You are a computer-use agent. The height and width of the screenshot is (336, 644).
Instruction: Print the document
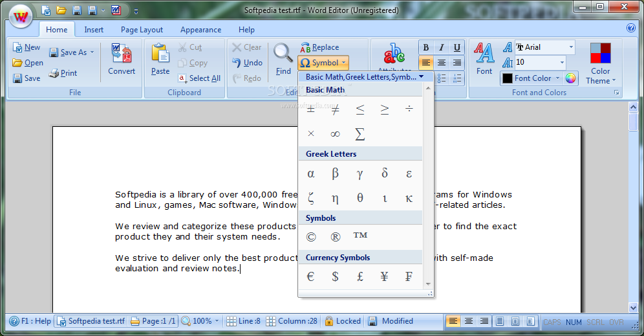pyautogui.click(x=63, y=73)
